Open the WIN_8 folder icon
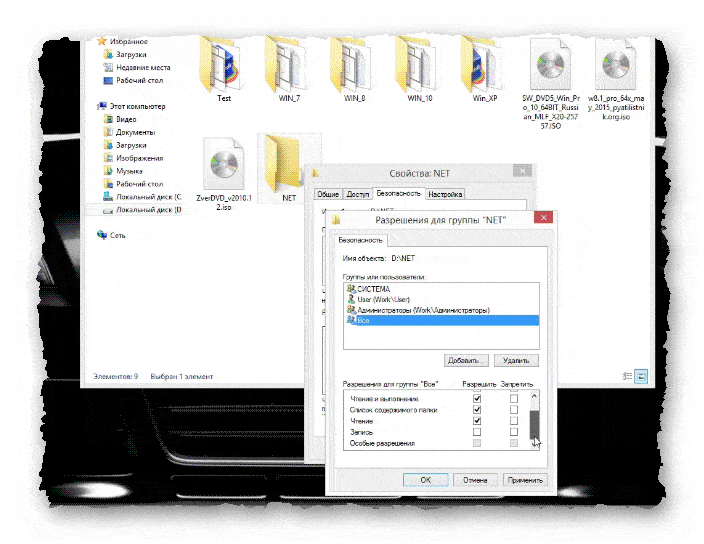Viewport: 704px width, 544px height. click(353, 64)
